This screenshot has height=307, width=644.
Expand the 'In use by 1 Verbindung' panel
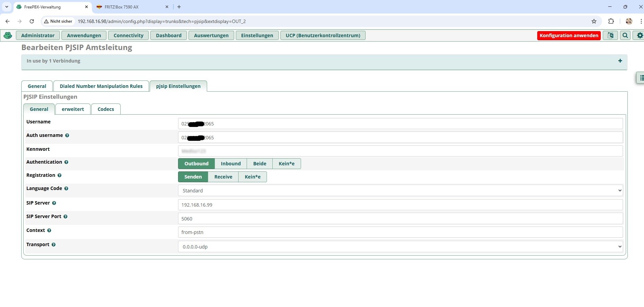point(620,61)
